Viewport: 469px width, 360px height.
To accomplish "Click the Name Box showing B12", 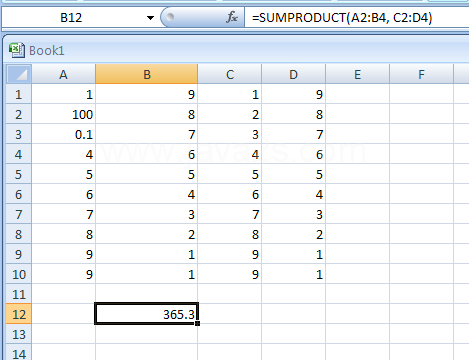I will coord(71,17).
